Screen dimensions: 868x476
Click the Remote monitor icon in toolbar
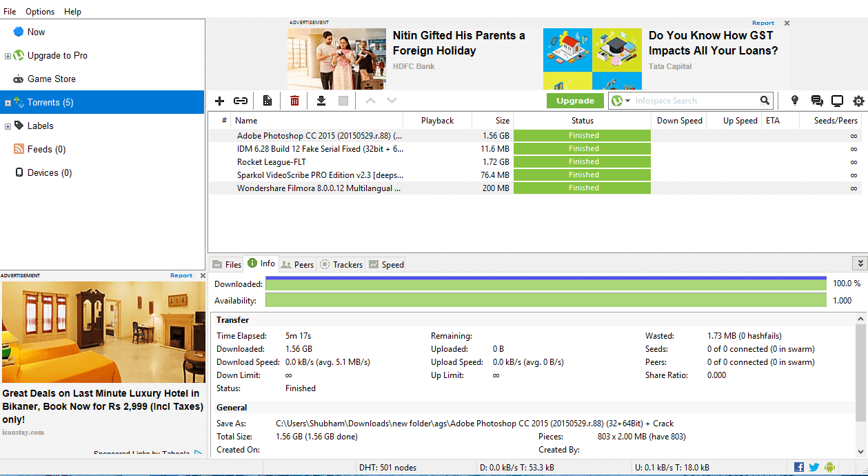837,101
